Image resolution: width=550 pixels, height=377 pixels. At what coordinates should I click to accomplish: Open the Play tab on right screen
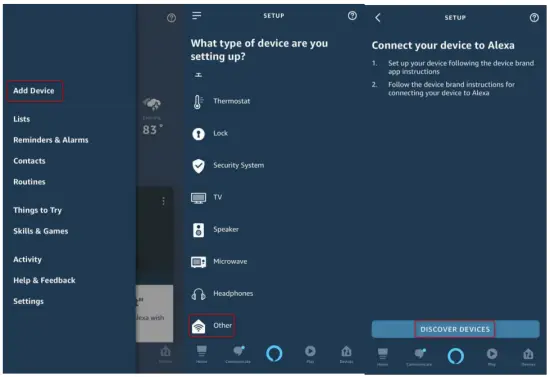point(492,357)
